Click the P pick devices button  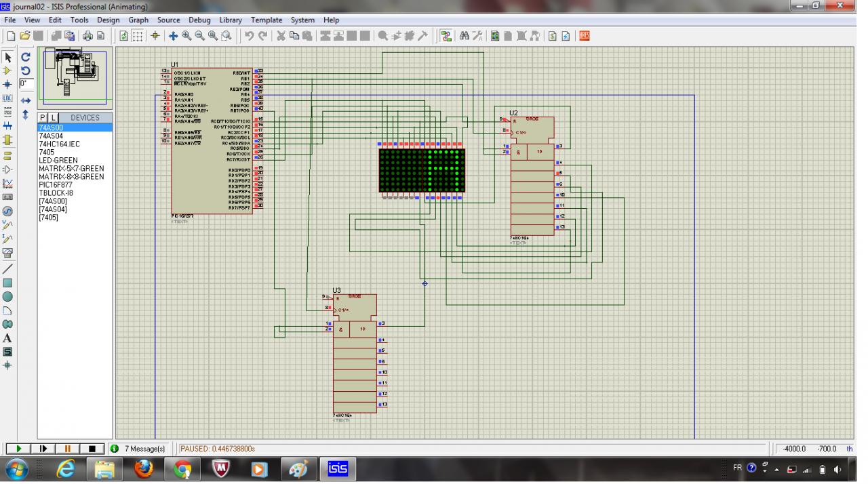coord(43,118)
